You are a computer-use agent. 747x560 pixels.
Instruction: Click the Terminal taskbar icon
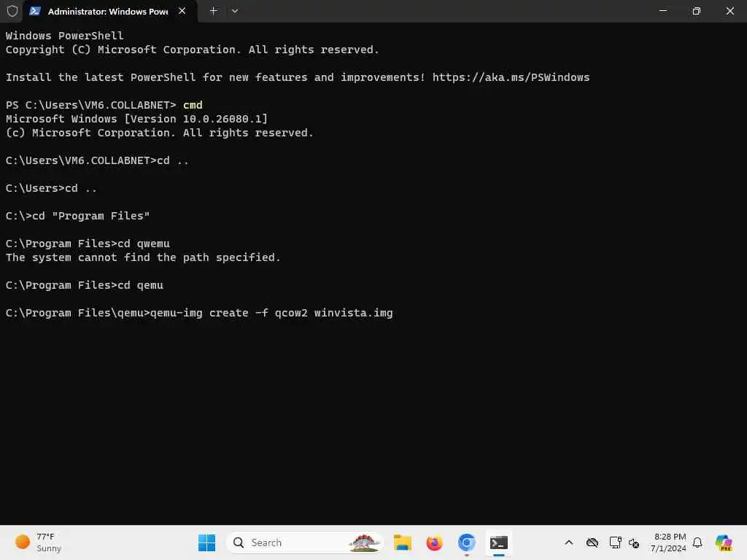(x=499, y=542)
